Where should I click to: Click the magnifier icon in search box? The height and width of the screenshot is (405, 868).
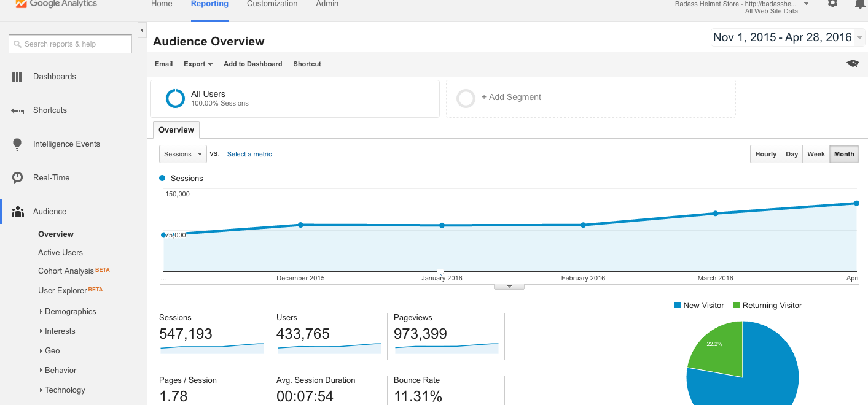pos(17,44)
